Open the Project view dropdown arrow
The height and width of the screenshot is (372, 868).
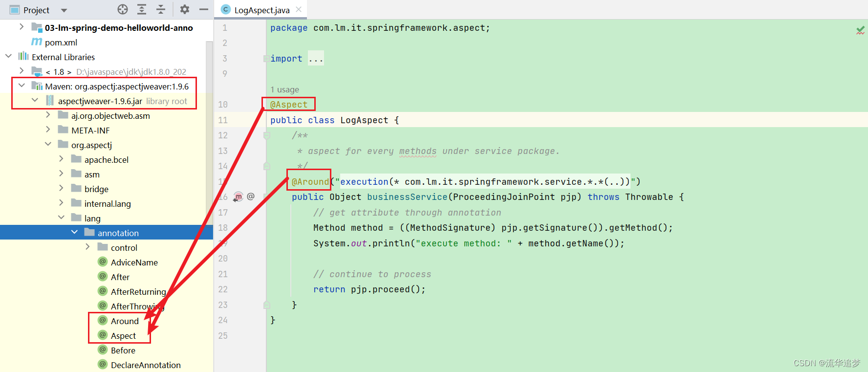tap(64, 10)
